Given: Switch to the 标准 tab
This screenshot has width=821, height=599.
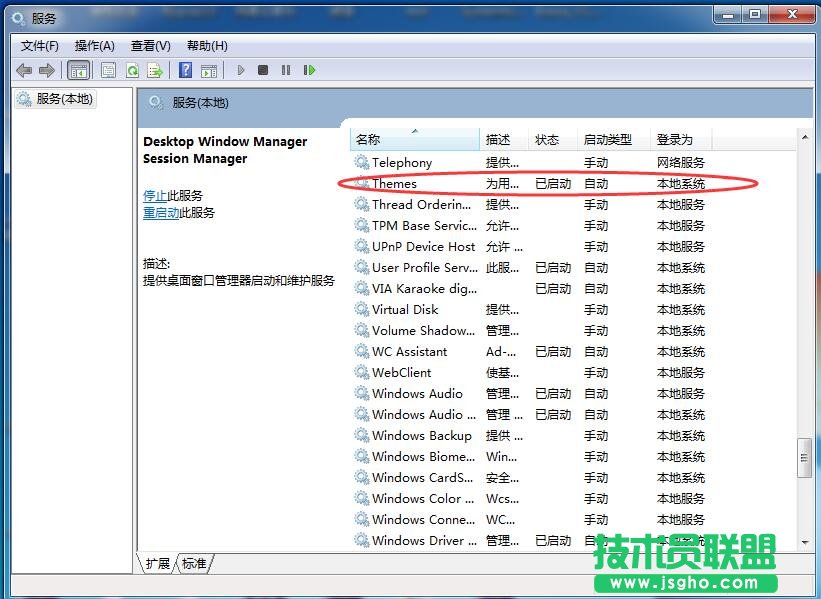Looking at the screenshot, I should pos(193,564).
